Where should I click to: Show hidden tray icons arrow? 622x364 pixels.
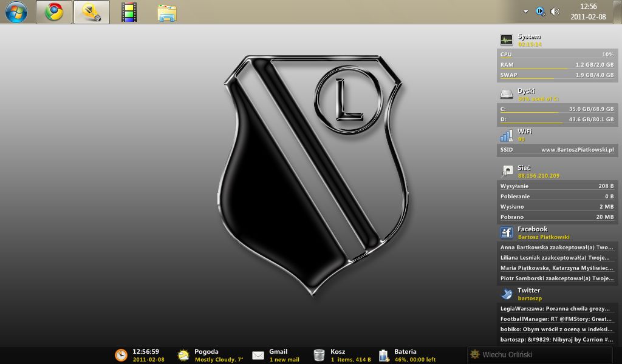(x=525, y=12)
